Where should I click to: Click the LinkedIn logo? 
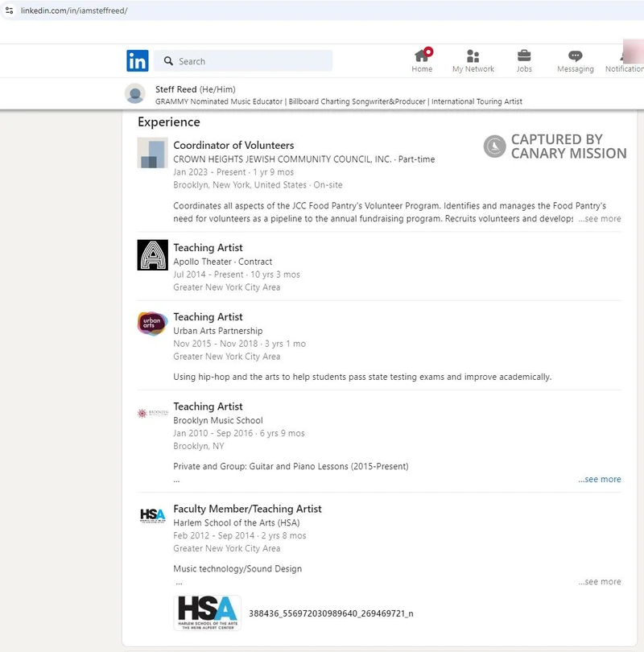pos(137,60)
